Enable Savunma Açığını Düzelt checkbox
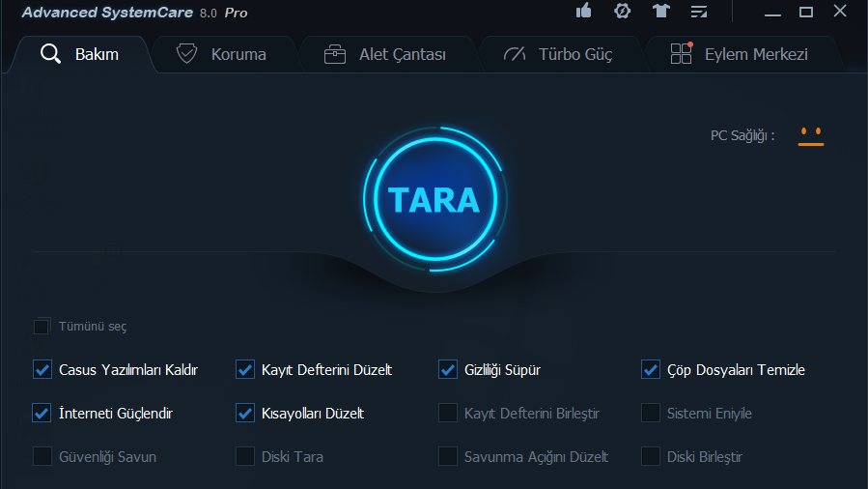This screenshot has height=489, width=868. coord(447,456)
